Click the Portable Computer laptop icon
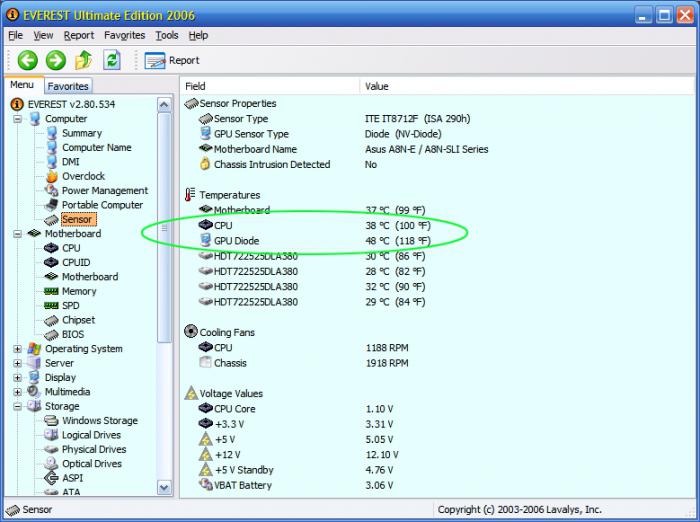The width and height of the screenshot is (700, 522). coord(52,205)
